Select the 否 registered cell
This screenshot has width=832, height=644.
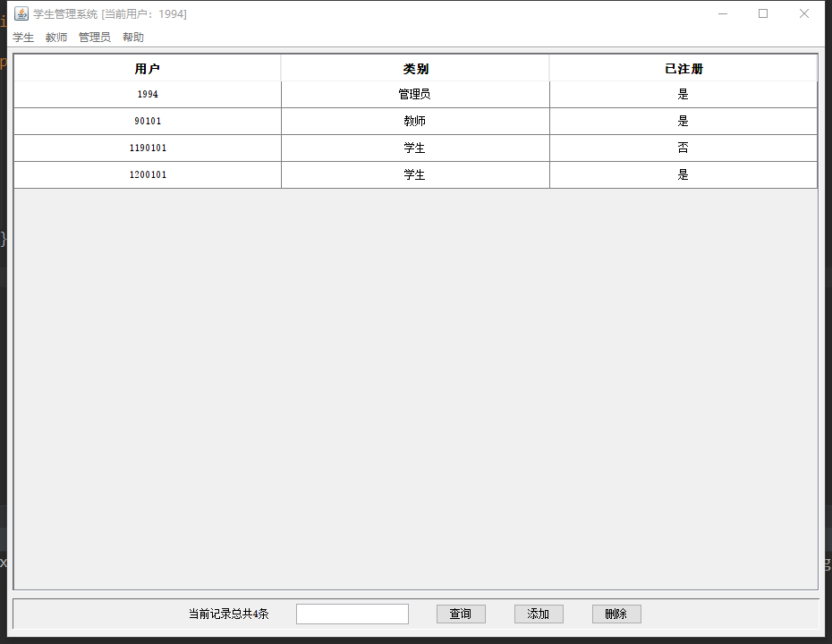click(x=683, y=148)
